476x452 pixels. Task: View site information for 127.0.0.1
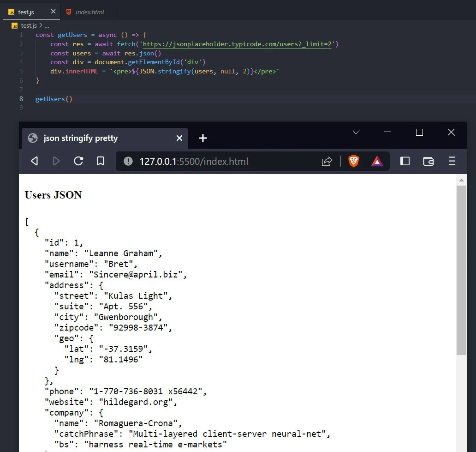tap(128, 161)
